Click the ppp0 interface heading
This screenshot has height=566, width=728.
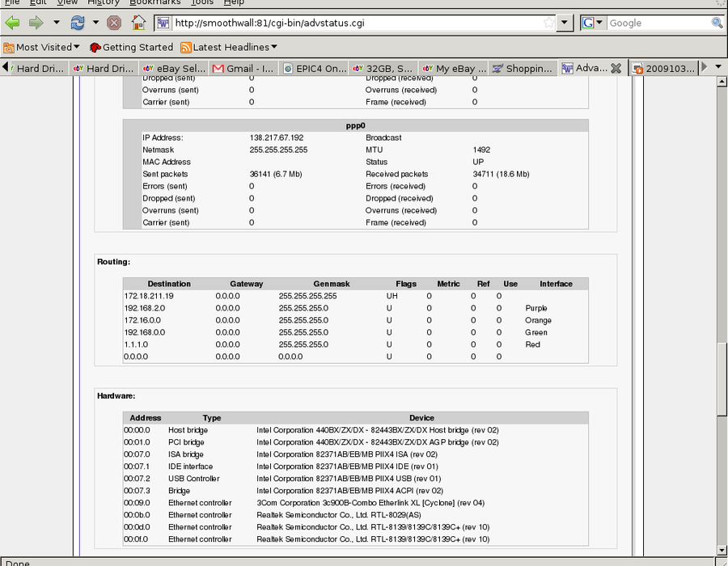[356, 125]
